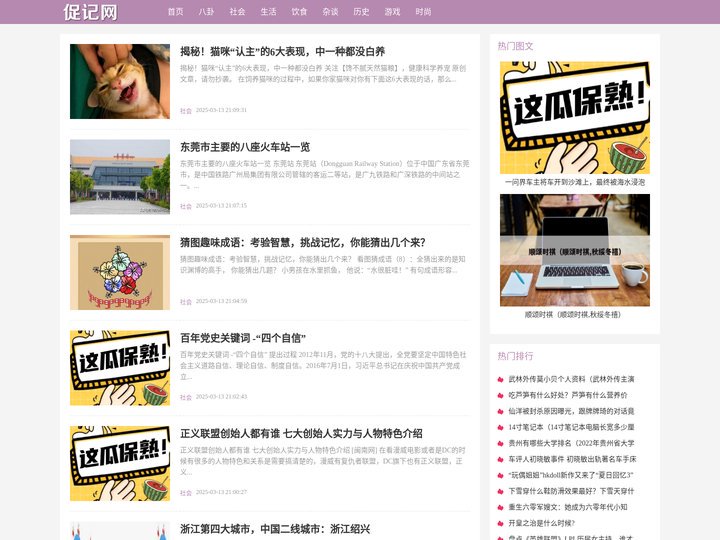Open the 杂谈 nav category
720x540 pixels.
click(330, 12)
